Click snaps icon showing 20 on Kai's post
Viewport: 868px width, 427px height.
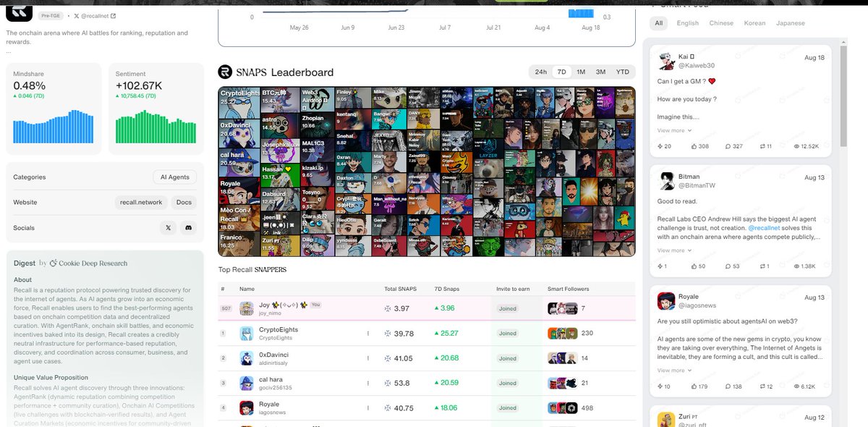coord(660,146)
